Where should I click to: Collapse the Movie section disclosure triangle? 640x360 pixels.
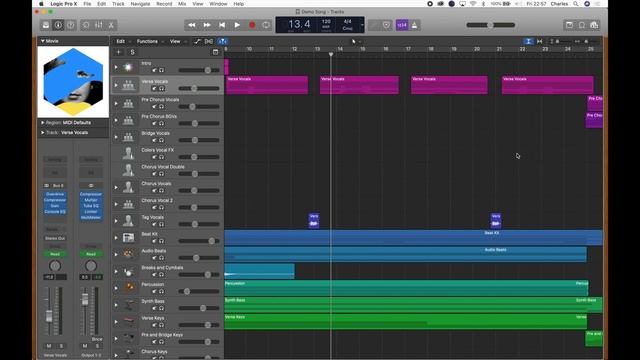pyautogui.click(x=42, y=41)
